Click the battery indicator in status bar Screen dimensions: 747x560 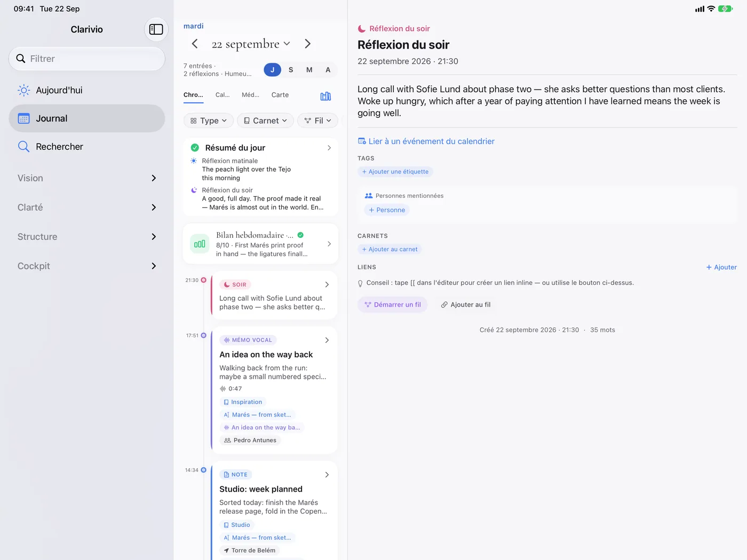(x=725, y=9)
